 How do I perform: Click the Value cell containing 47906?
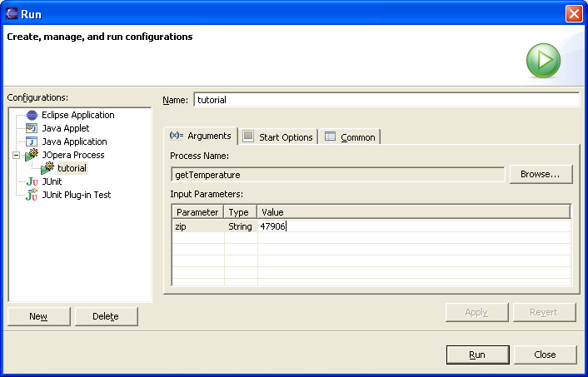tap(414, 226)
